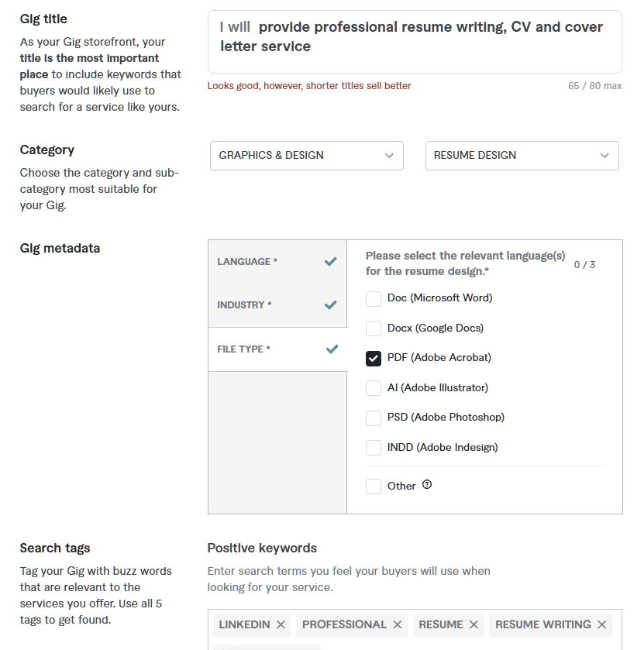
Task: Remove the RESUME WRITING tag
Action: (601, 624)
